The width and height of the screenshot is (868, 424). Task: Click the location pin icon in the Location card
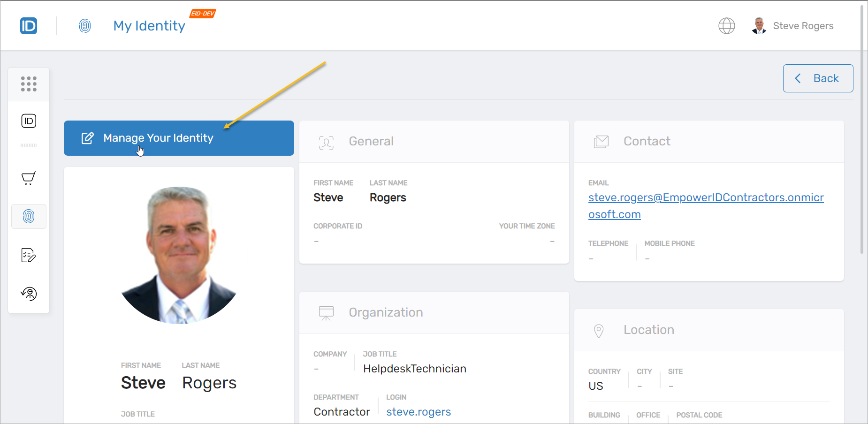click(x=599, y=330)
